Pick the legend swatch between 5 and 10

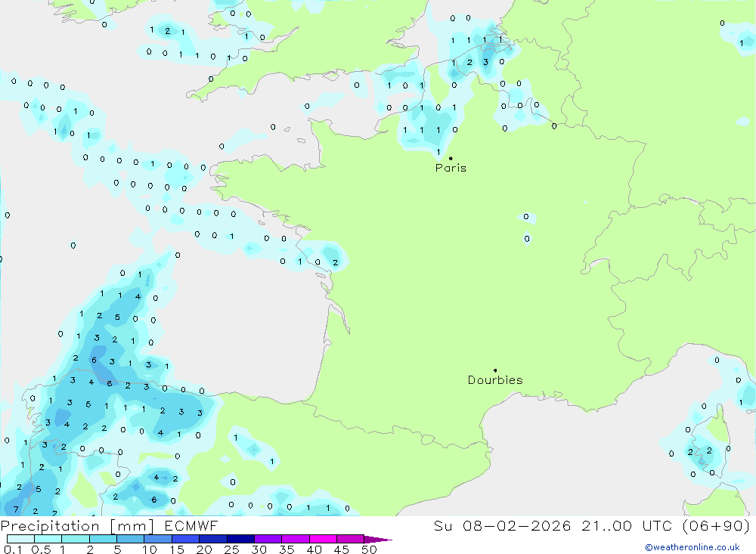(x=131, y=539)
